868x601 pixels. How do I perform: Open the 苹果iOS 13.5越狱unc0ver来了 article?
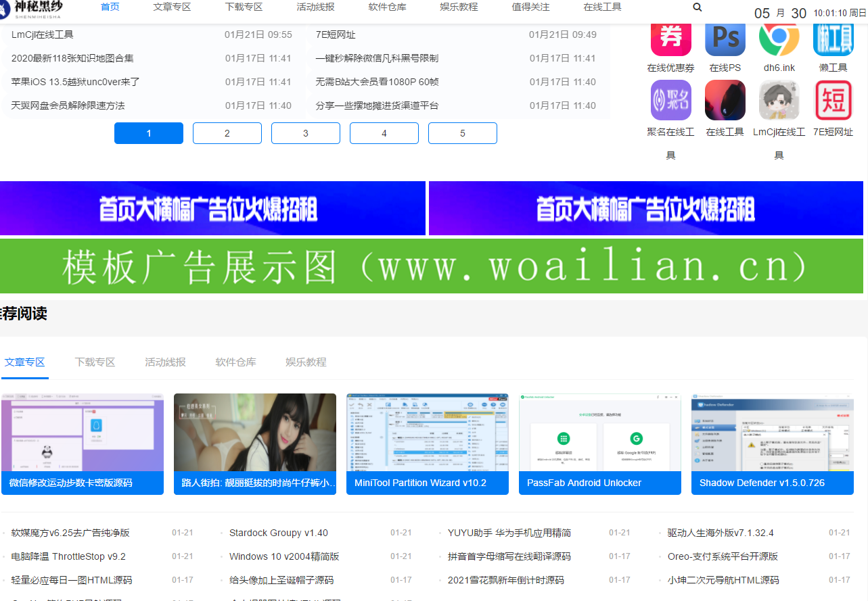tap(76, 82)
